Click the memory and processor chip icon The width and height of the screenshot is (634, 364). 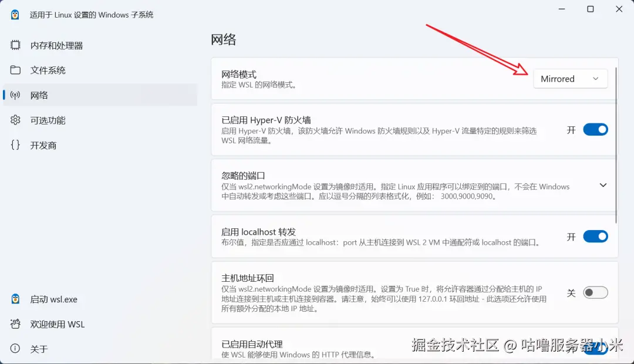(15, 45)
